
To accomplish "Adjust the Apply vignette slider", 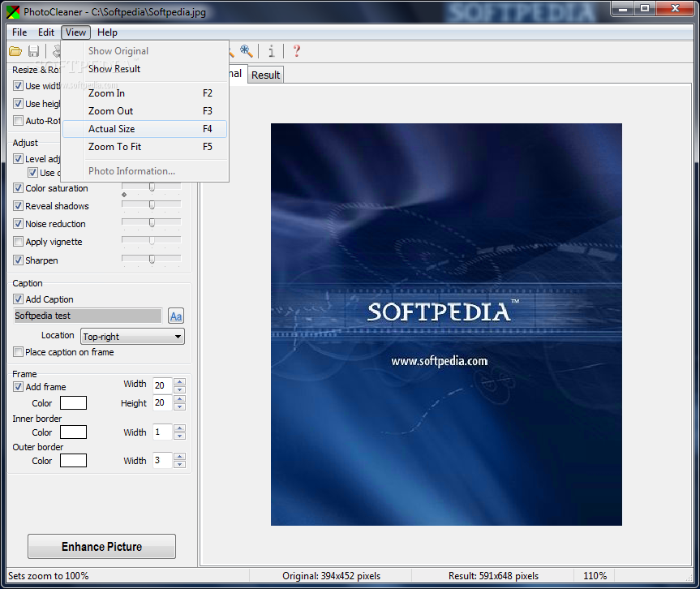I will pyautogui.click(x=152, y=241).
